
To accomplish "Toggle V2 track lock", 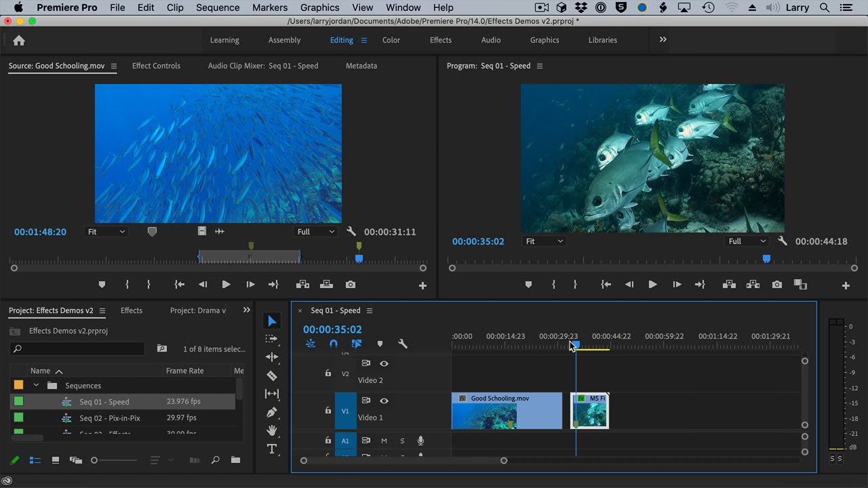I will [328, 373].
